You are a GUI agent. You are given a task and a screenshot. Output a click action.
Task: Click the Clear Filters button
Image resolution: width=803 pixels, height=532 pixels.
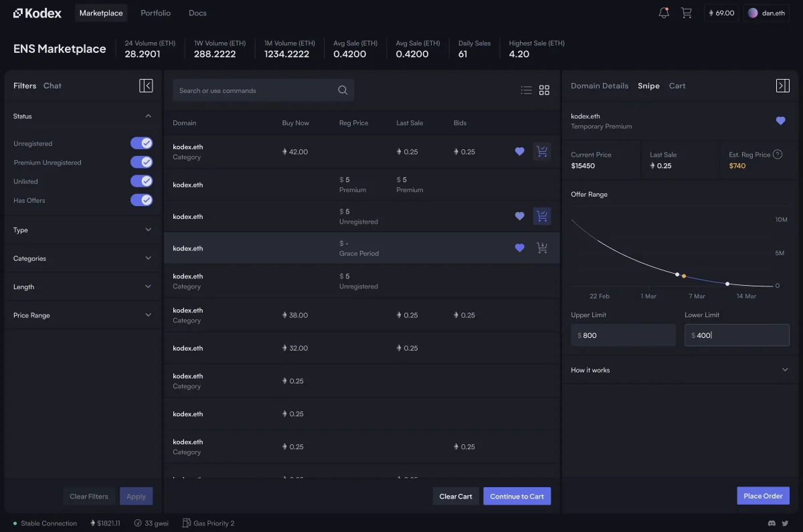(89, 496)
